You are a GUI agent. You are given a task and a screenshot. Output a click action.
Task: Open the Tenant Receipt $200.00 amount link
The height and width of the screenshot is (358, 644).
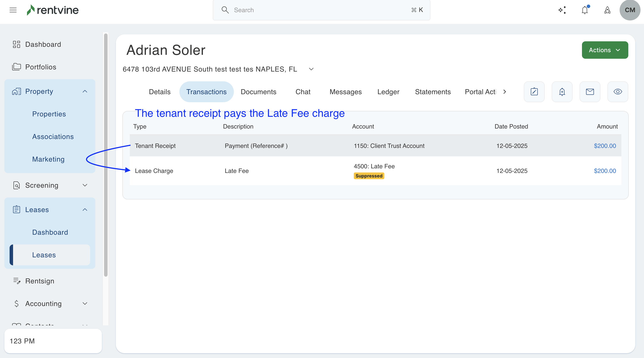click(x=605, y=146)
